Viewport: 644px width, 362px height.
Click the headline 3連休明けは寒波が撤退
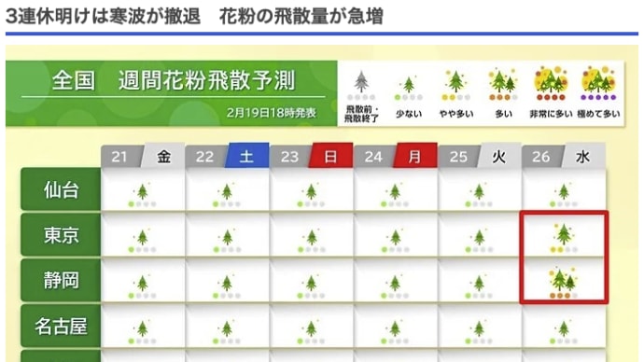[x=103, y=17]
